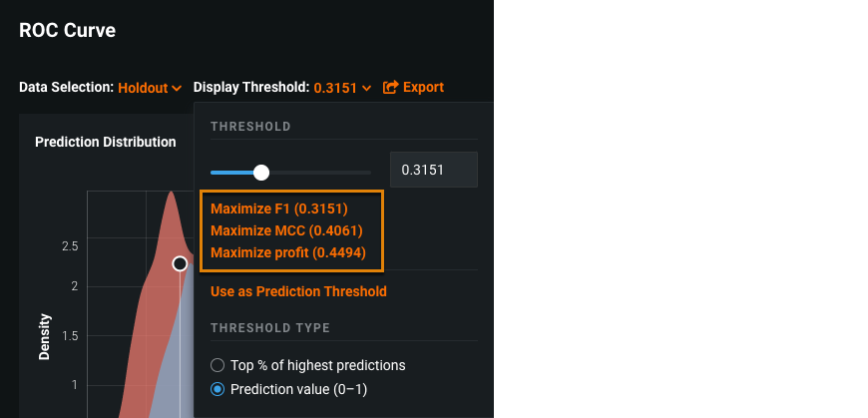Select Top % of highest predictions
The image size is (868, 418).
[x=217, y=365]
